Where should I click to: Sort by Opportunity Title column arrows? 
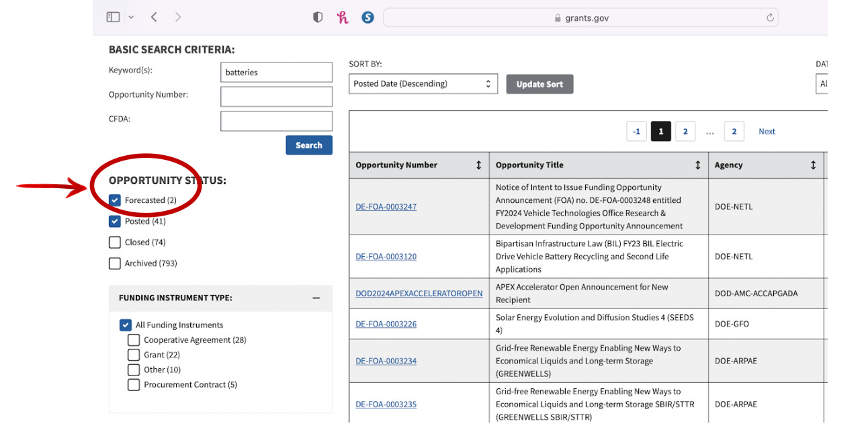pyautogui.click(x=697, y=165)
